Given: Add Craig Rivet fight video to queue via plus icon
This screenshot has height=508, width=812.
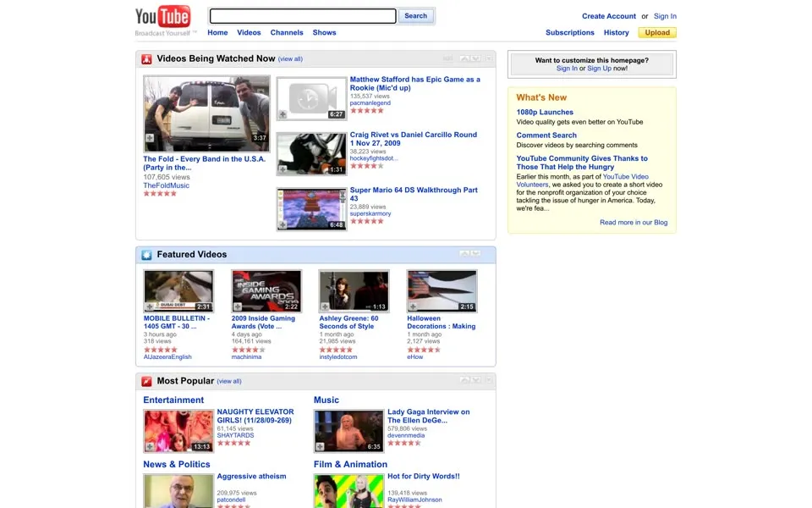Looking at the screenshot, I should pos(283,169).
